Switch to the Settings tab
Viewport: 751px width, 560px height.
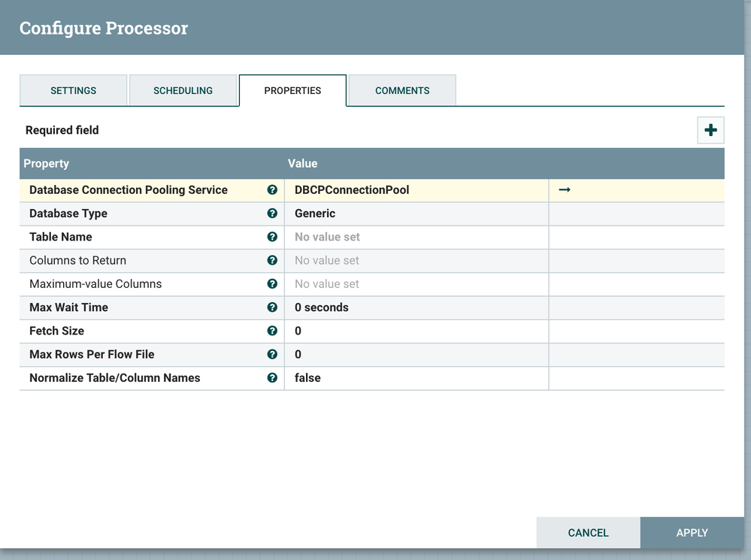click(73, 90)
